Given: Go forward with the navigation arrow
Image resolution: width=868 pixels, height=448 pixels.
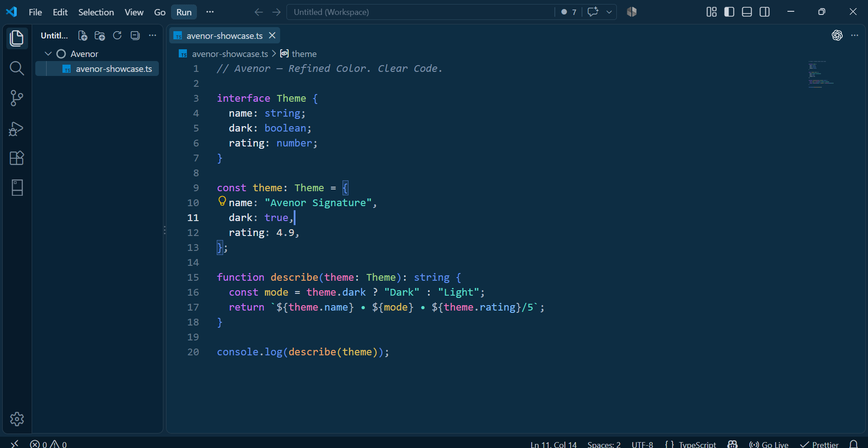Looking at the screenshot, I should click(x=276, y=12).
